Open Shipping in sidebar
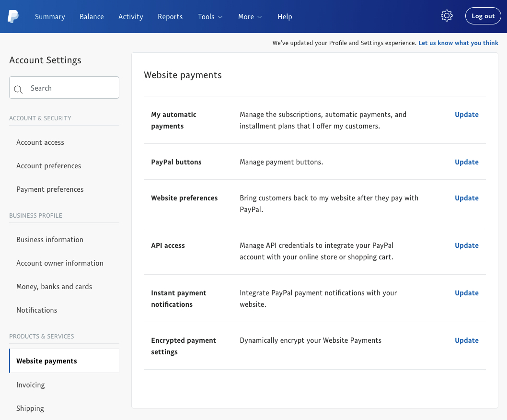 tap(30, 408)
